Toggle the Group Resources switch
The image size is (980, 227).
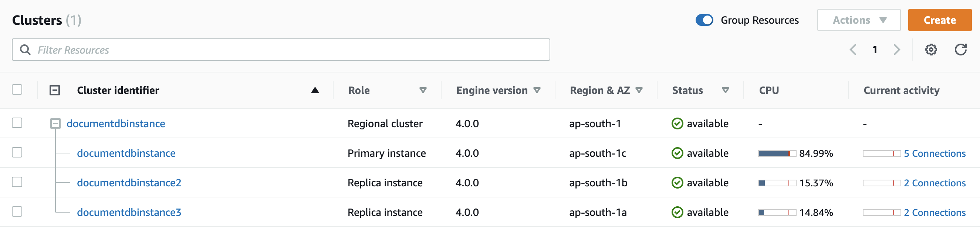coord(704,20)
